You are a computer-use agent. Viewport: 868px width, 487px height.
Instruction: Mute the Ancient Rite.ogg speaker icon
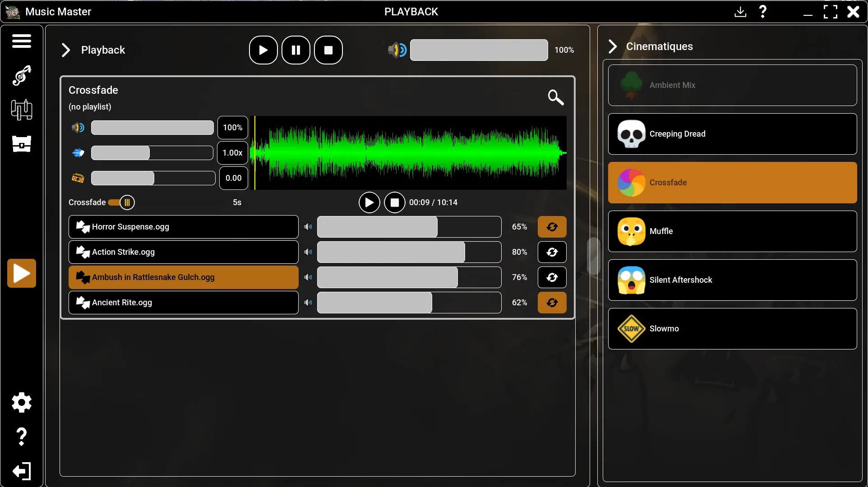(308, 303)
